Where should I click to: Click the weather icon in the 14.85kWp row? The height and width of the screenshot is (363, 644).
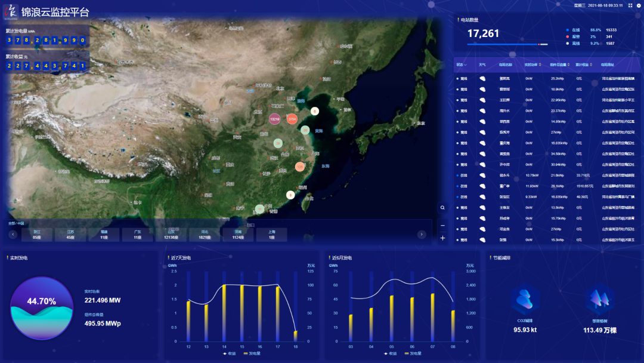pos(482,122)
